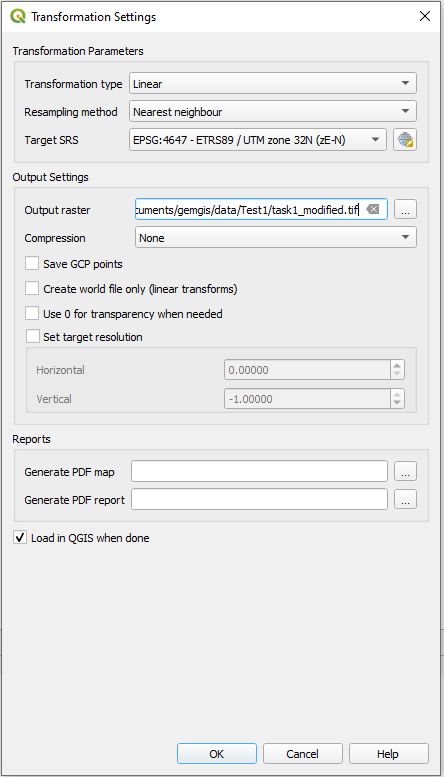Click the Transformation Parameters group label
Viewport: 444px width, 777px height.
pyautogui.click(x=78, y=51)
